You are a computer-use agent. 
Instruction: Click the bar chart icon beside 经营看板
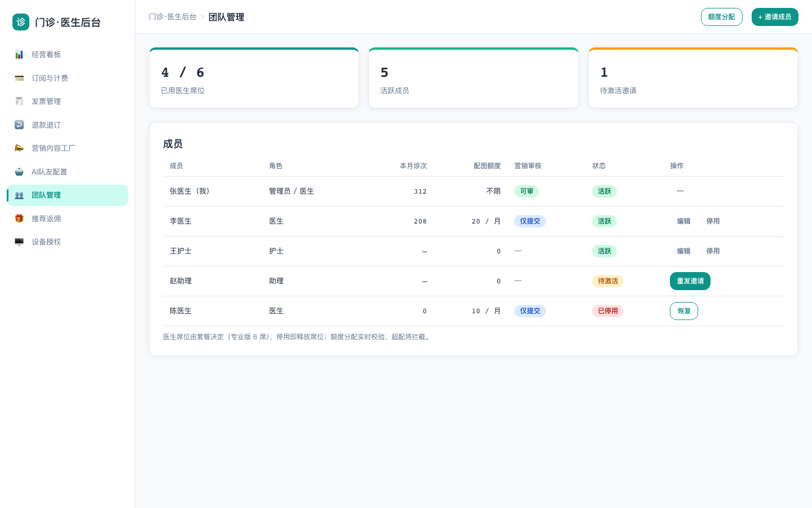19,55
